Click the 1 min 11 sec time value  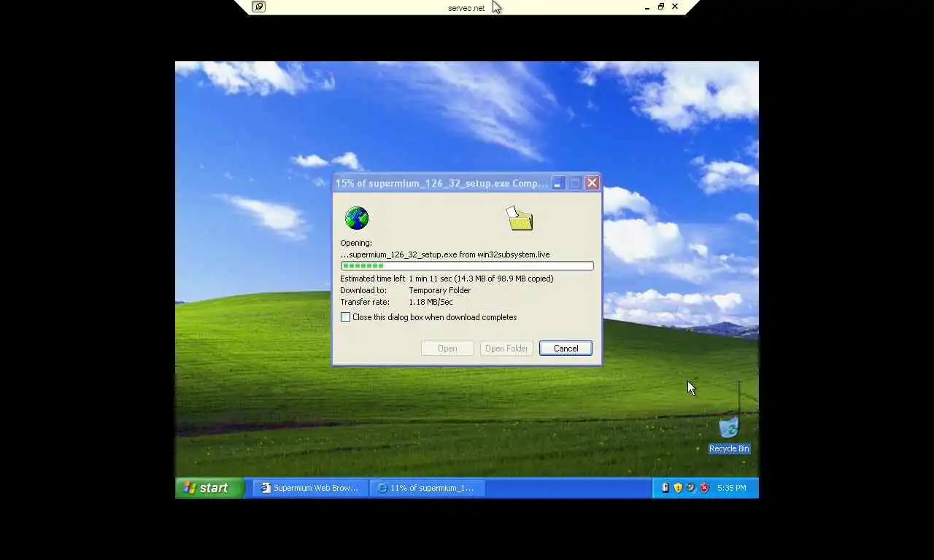tap(430, 279)
